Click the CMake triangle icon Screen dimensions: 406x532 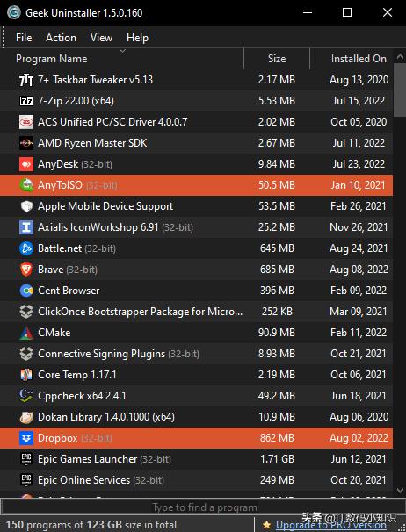point(26,333)
